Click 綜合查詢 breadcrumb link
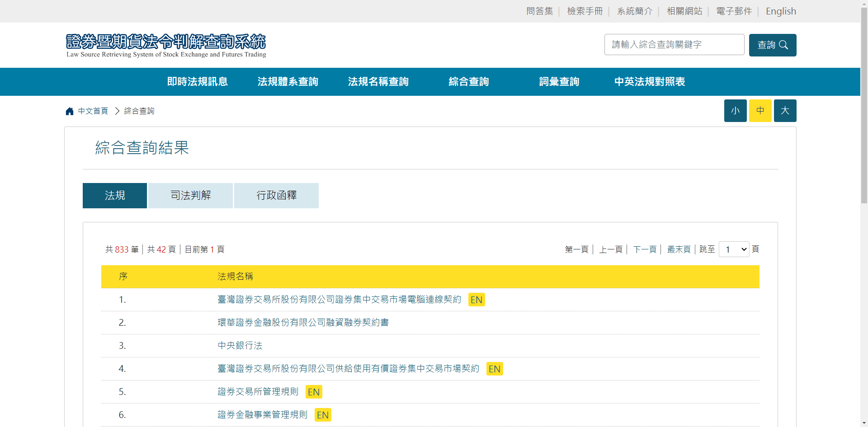The height and width of the screenshot is (427, 868). 139,111
